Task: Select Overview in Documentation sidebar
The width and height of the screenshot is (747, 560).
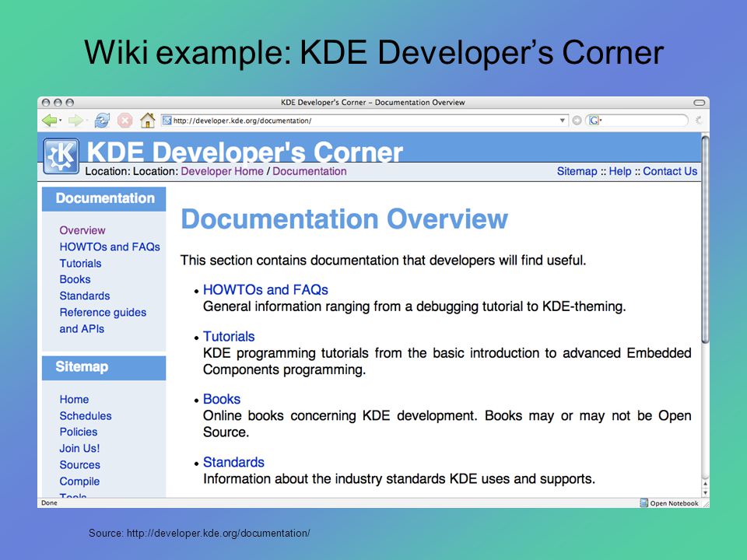Action: (x=82, y=230)
